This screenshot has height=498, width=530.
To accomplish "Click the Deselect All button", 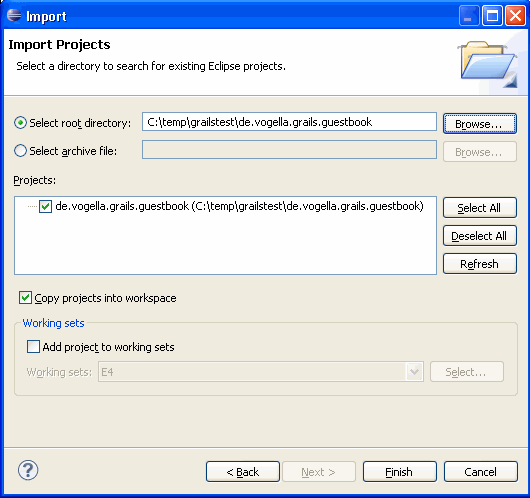I will click(x=480, y=236).
